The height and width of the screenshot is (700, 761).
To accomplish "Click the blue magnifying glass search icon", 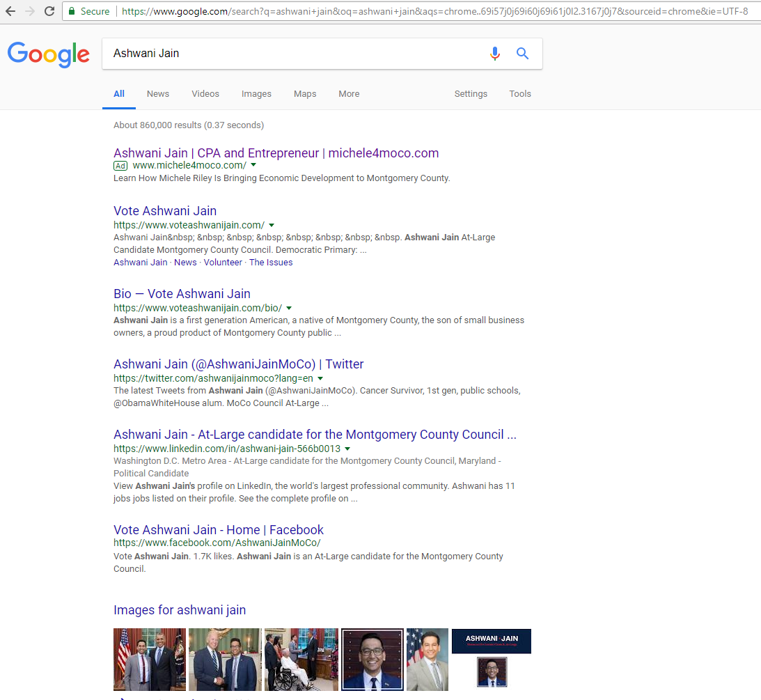I will click(522, 54).
